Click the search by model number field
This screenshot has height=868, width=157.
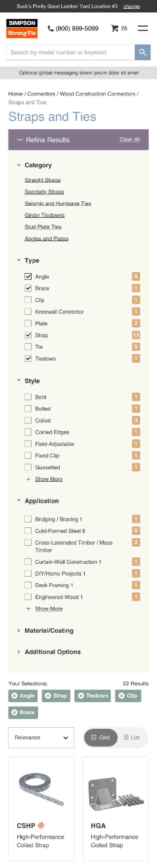(x=70, y=52)
